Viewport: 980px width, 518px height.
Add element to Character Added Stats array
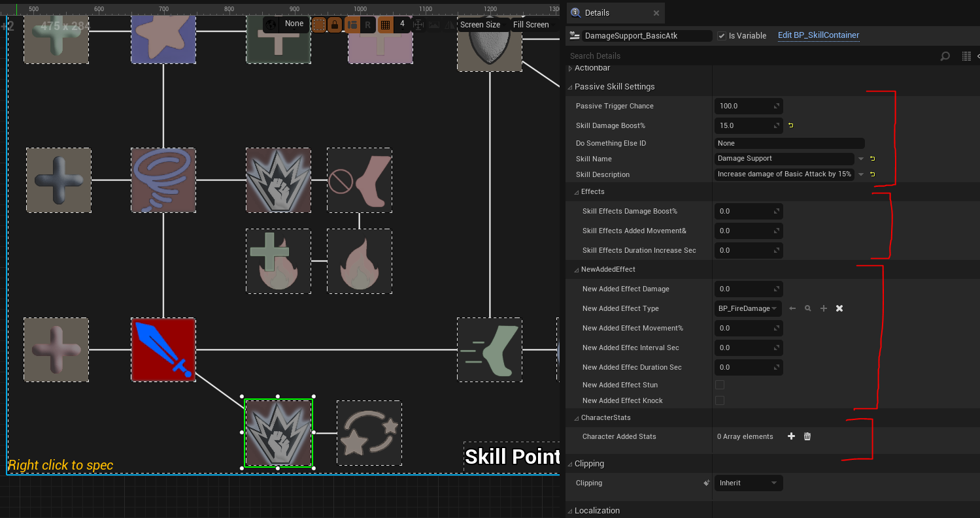pyautogui.click(x=791, y=436)
